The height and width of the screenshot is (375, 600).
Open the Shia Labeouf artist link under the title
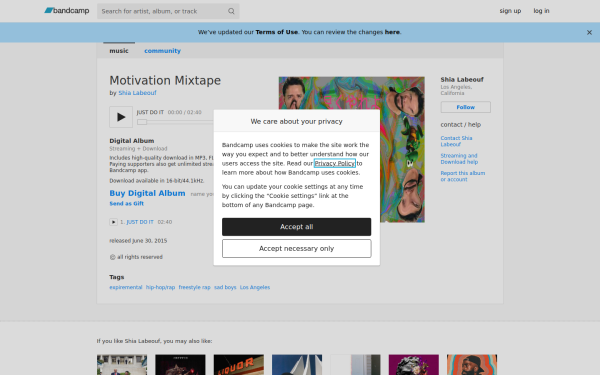137,93
